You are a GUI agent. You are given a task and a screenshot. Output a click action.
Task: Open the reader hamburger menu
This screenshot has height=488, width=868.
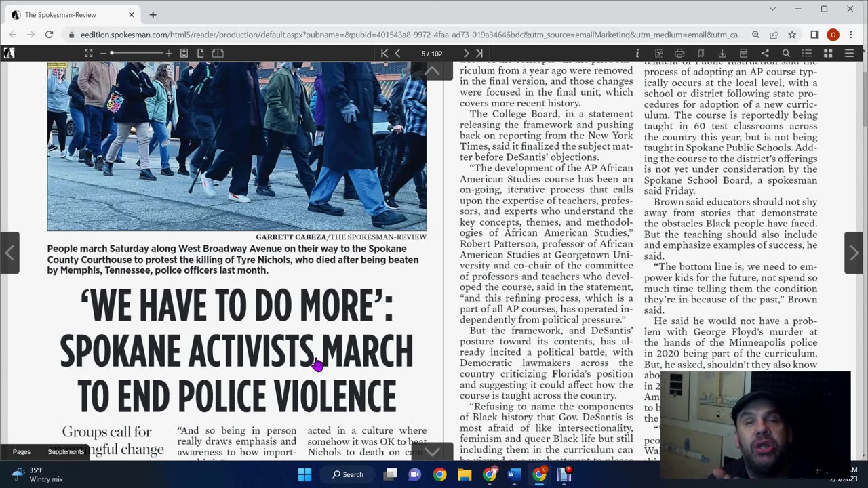tap(849, 53)
